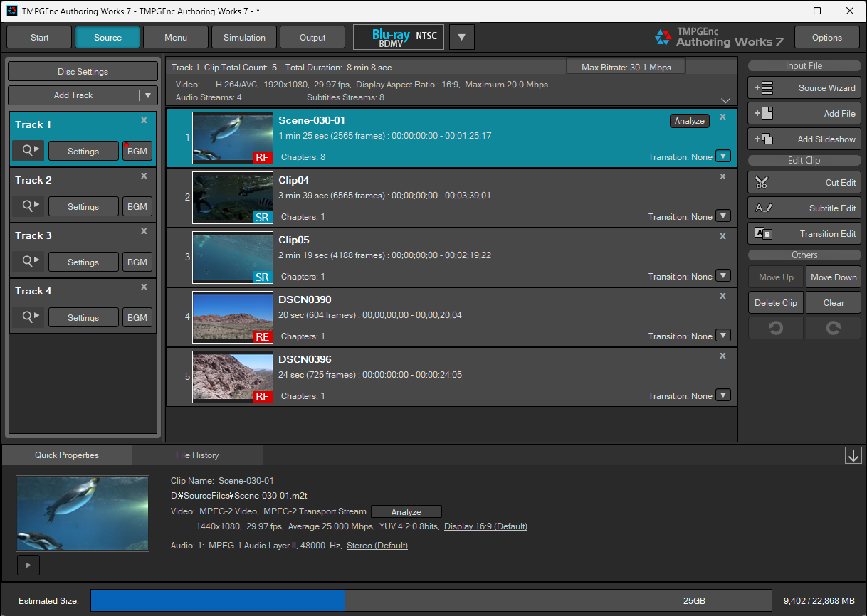Open Disc Settings

click(83, 72)
